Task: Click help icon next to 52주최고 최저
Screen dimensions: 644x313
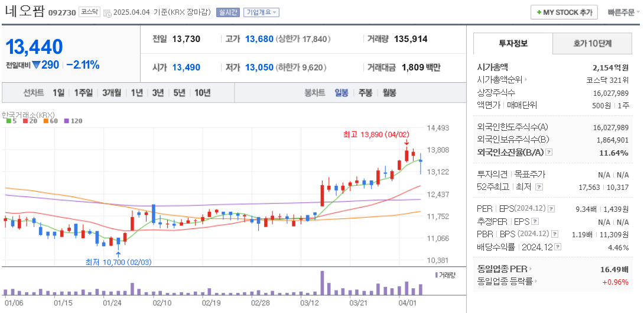Action: pyautogui.click(x=539, y=187)
